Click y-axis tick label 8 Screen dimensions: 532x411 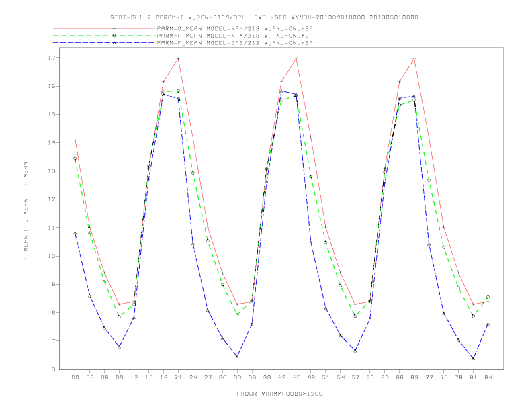(53, 313)
